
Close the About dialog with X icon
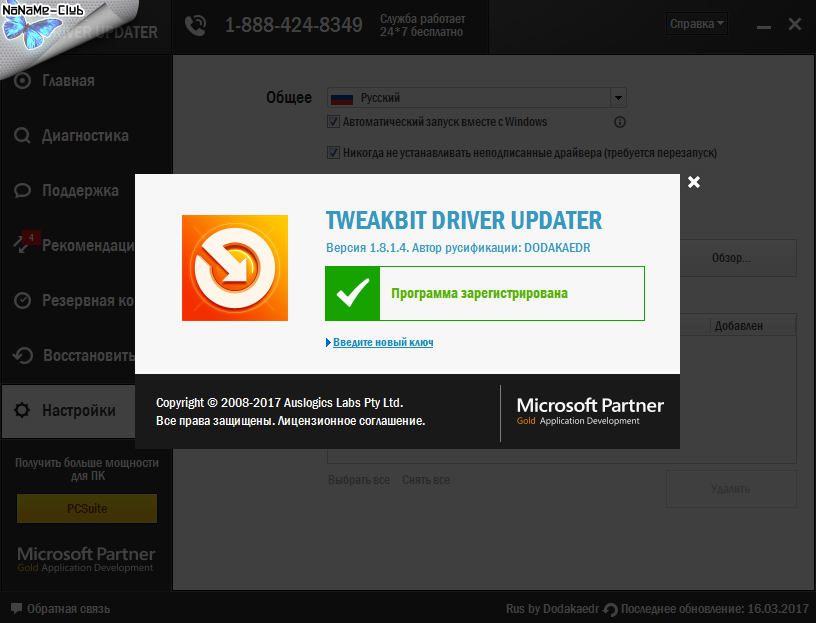pyautogui.click(x=694, y=182)
